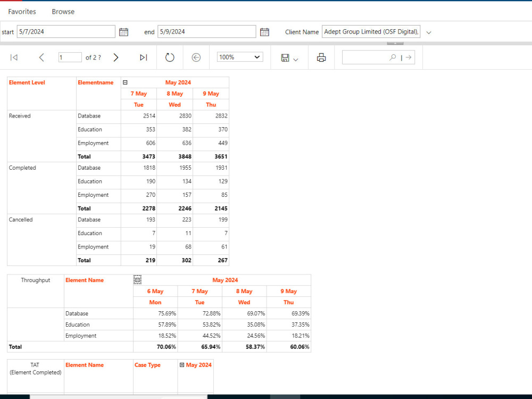
Task: Open the Browse tab
Action: click(63, 12)
